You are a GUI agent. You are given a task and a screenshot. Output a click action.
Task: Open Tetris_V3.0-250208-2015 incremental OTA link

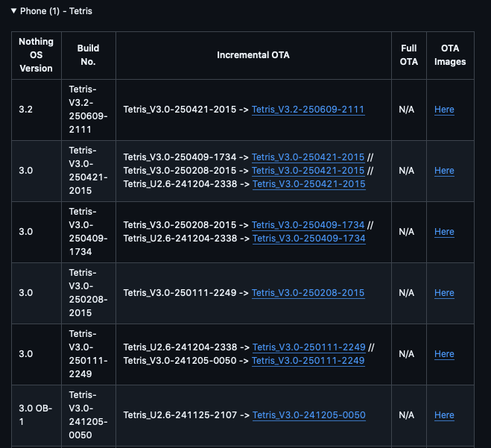pos(308,293)
